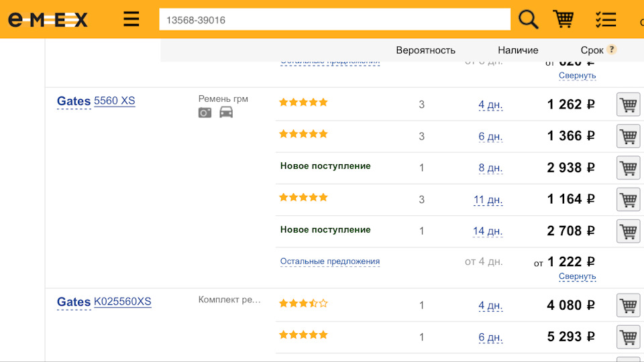
Task: Open the hamburger menu
Action: coord(131,19)
